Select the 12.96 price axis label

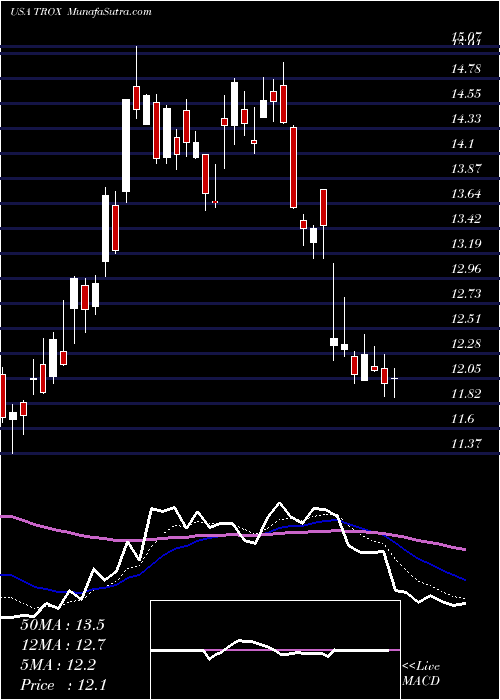point(466,269)
